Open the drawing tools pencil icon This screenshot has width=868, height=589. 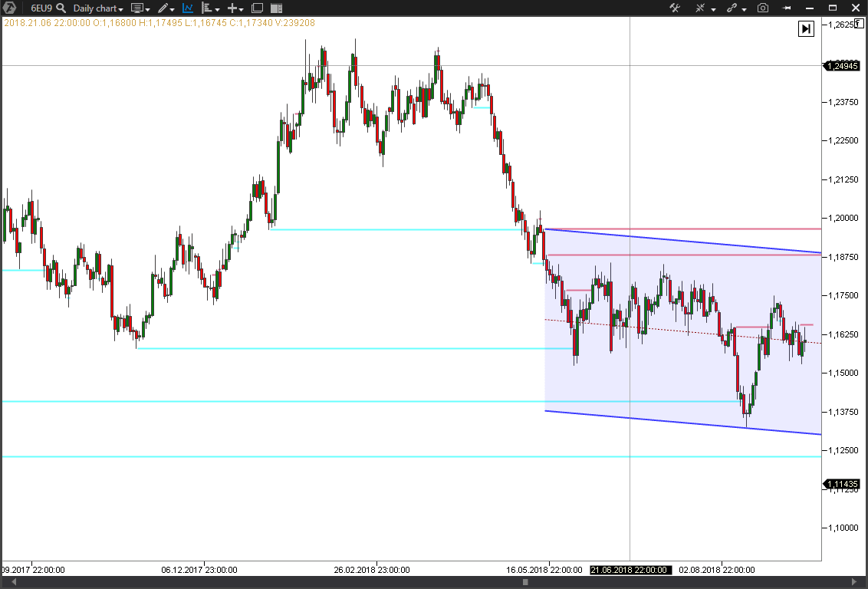[163, 8]
